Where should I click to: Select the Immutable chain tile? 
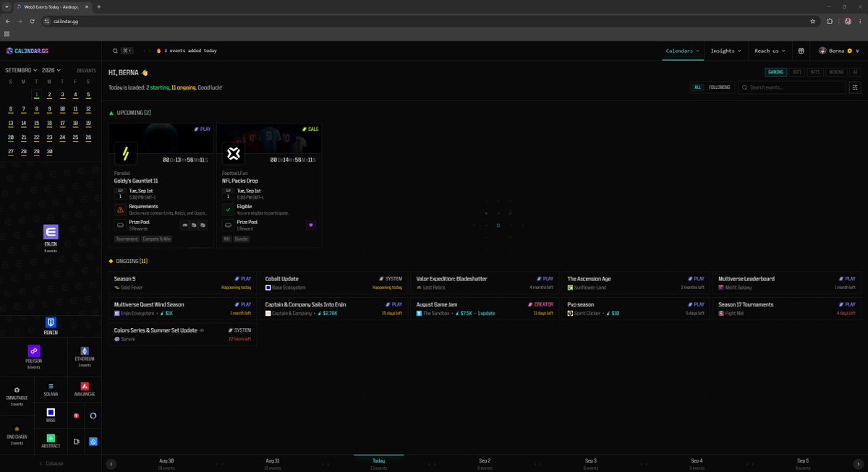pyautogui.click(x=17, y=395)
